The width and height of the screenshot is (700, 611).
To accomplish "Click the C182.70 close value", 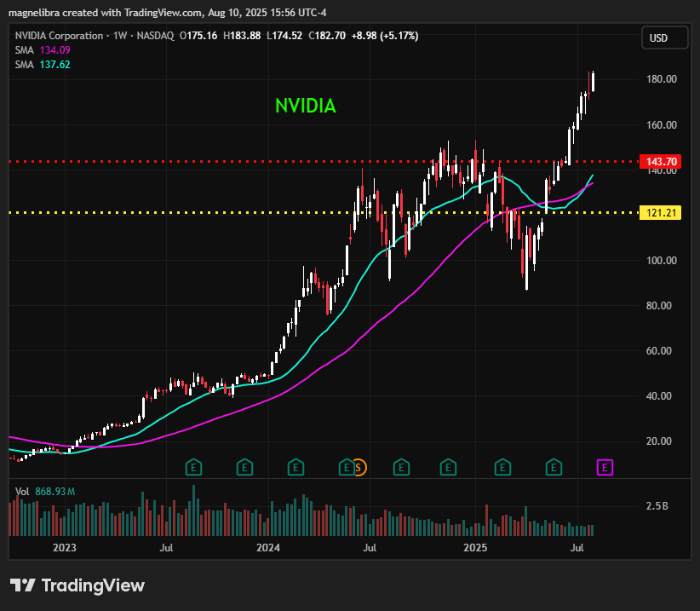I will tap(327, 36).
